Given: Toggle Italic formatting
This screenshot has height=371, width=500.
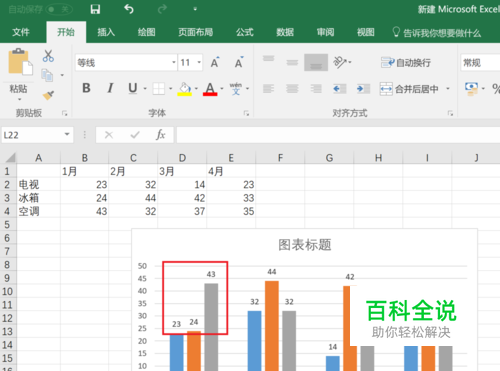Looking at the screenshot, I should [110, 88].
